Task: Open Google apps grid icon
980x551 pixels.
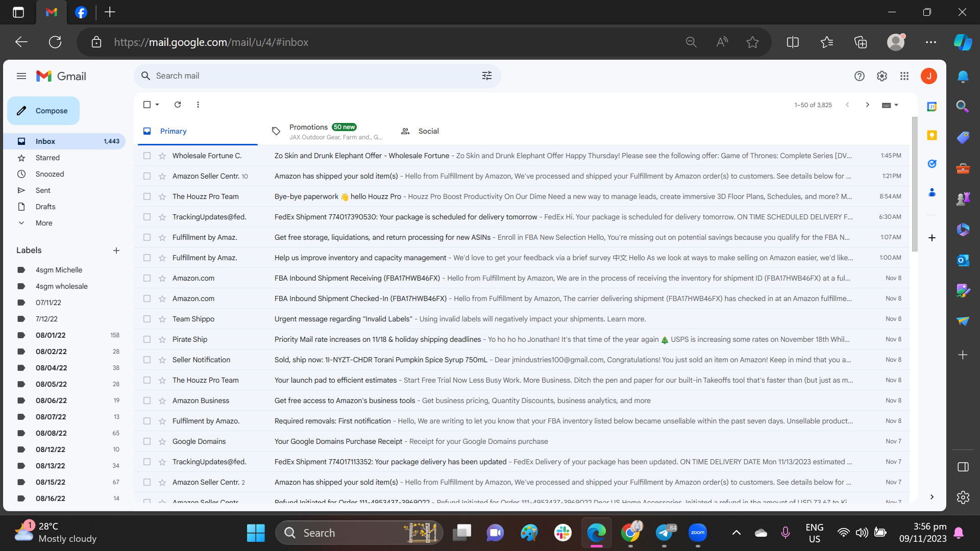Action: pos(904,76)
